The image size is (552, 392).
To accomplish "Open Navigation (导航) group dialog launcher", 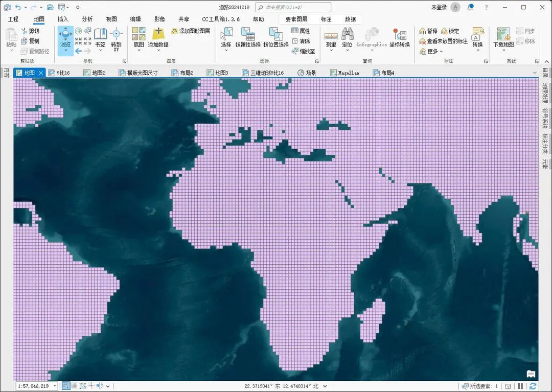I will [124, 61].
